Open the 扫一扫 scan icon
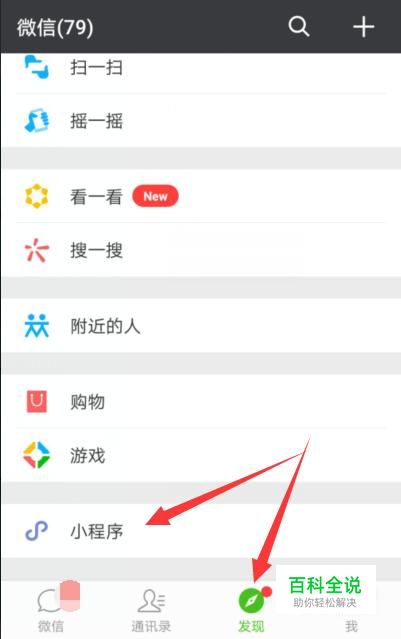This screenshot has width=401, height=639. 37,67
